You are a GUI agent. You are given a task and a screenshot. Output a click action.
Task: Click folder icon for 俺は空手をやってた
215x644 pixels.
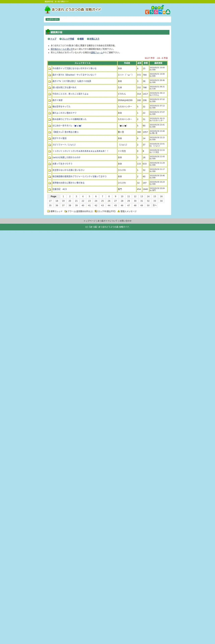coord(50,107)
